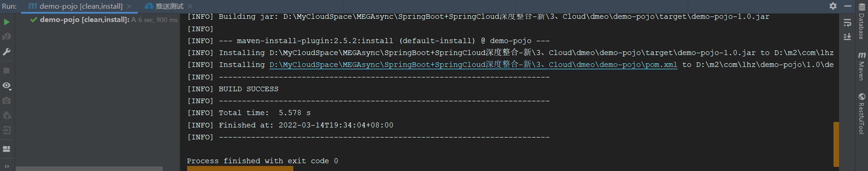Toggle the eye view options icon
The height and width of the screenshot is (171, 868).
(6, 86)
